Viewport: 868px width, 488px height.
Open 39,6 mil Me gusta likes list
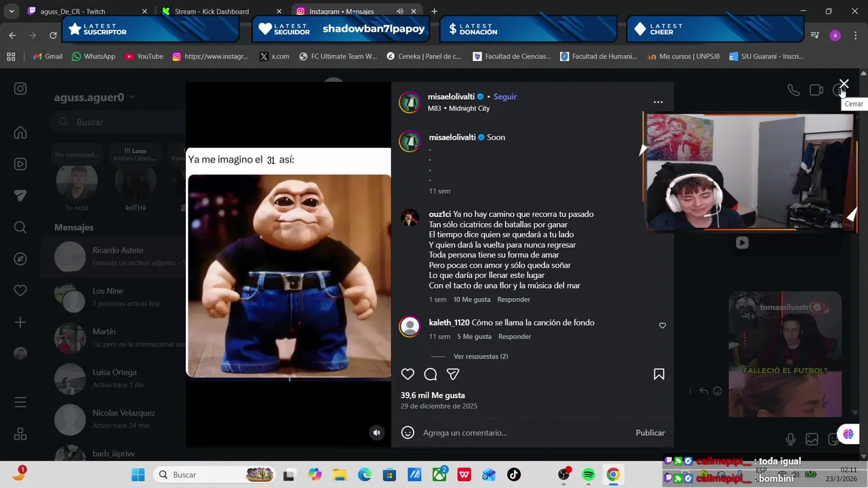pos(433,395)
